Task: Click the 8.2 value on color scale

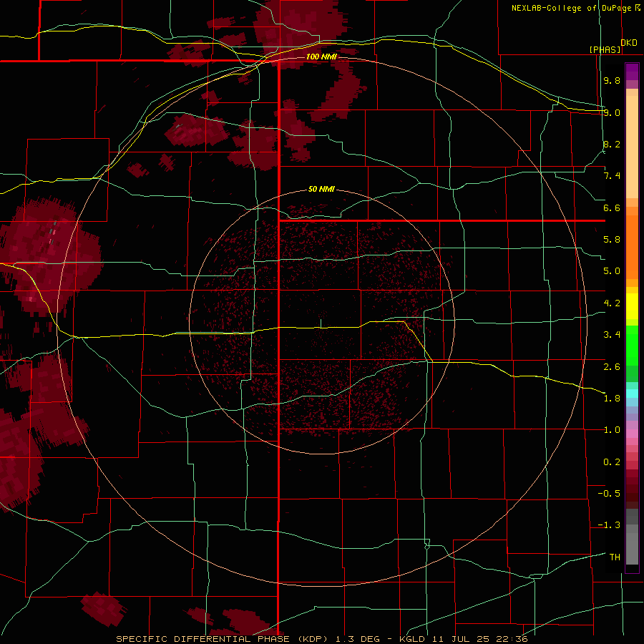Action: [612, 144]
